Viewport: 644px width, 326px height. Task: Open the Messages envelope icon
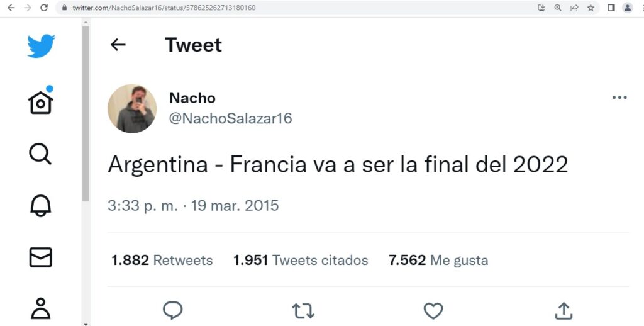tap(41, 257)
